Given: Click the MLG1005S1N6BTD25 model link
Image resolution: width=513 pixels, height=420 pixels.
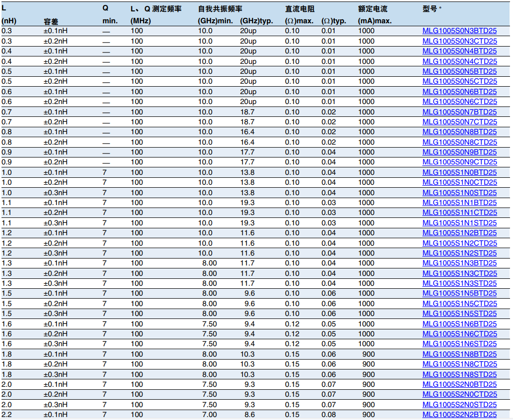Looking at the screenshot, I should pos(460,324).
